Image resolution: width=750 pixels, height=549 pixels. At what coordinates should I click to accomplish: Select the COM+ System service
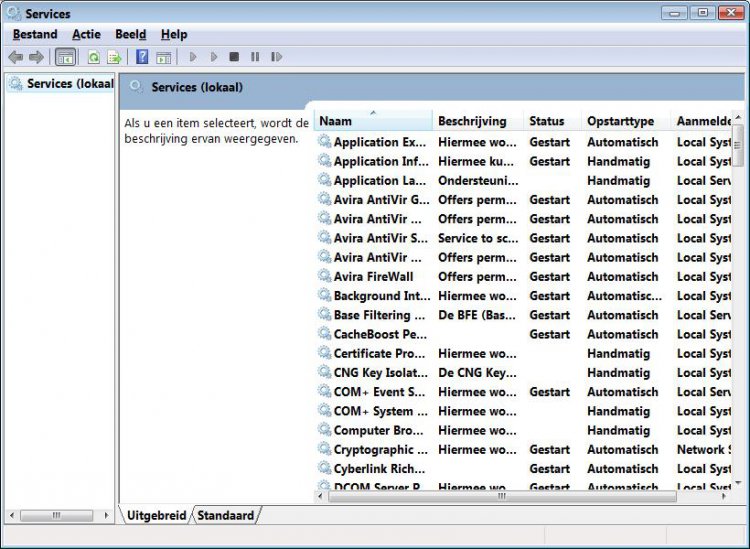coord(381,411)
